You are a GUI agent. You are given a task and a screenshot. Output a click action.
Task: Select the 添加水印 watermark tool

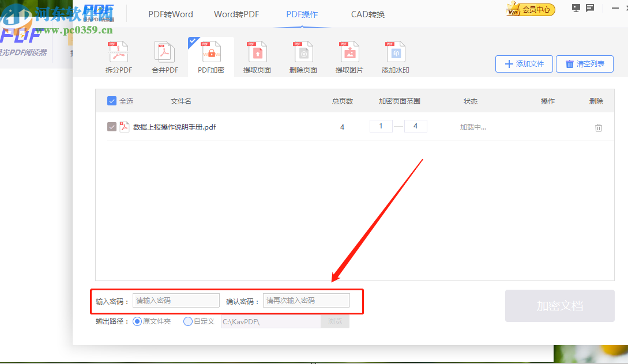[394, 56]
